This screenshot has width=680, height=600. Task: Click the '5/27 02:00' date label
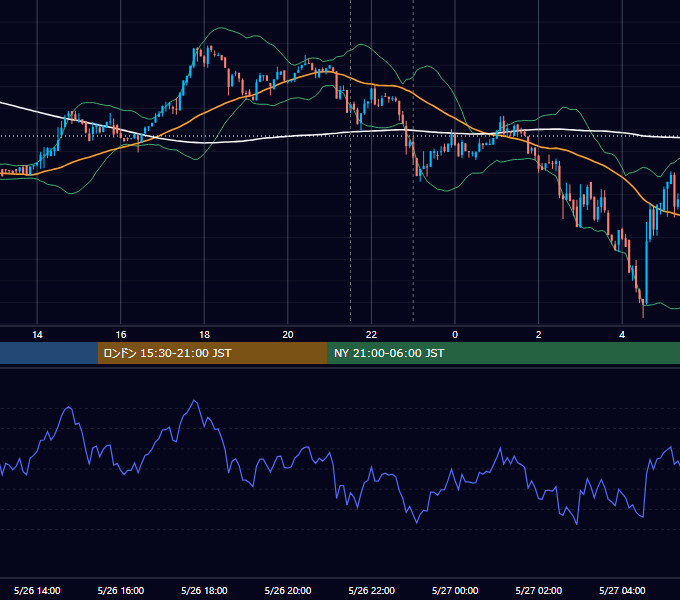coord(539,590)
